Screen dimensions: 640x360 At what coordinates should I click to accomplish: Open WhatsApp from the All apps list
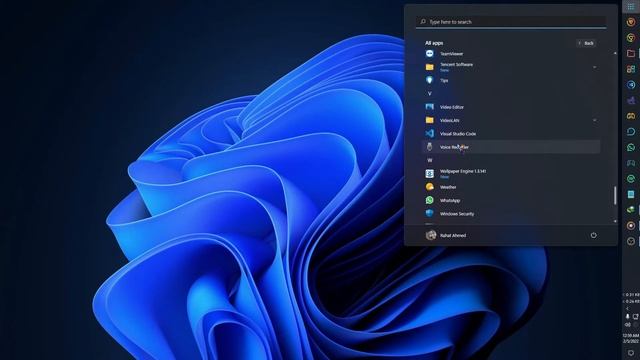click(510, 200)
